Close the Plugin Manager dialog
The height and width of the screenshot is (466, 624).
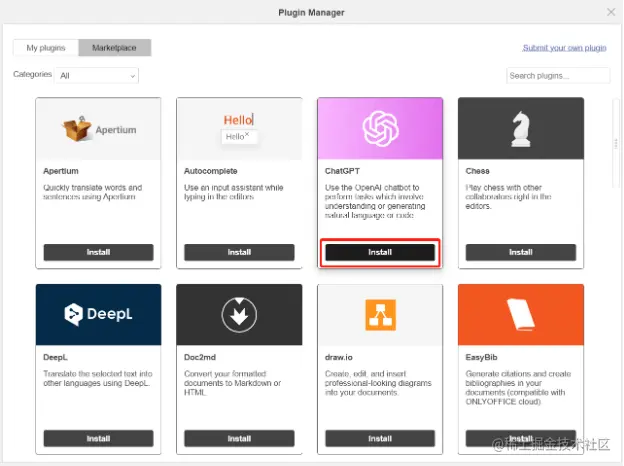(x=611, y=12)
